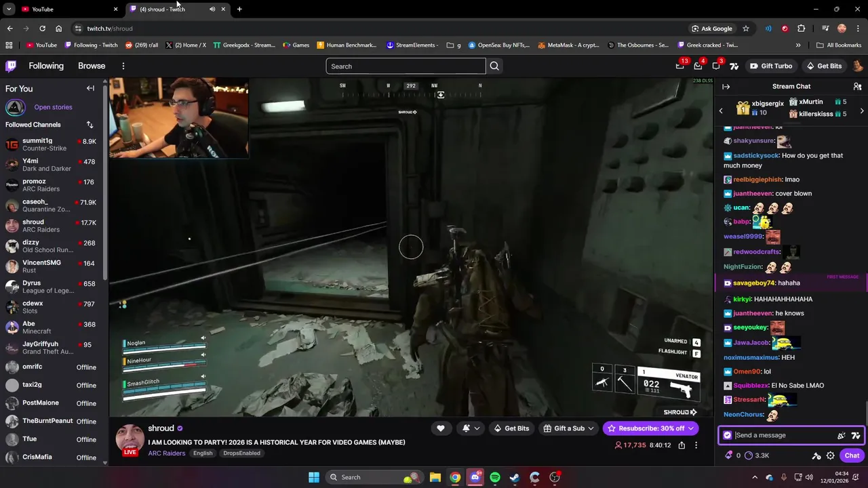The image size is (868, 488).
Task: Open All Bookmarks folder
Action: click(x=839, y=45)
